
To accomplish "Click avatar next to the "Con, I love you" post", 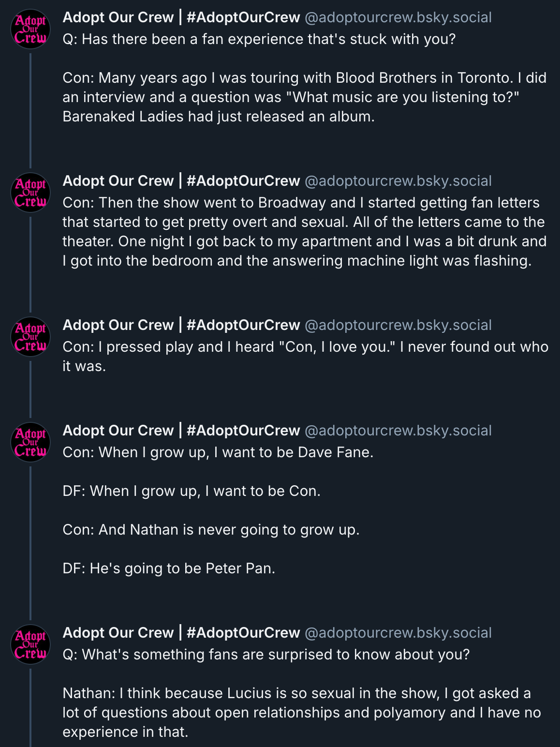I will [30, 337].
